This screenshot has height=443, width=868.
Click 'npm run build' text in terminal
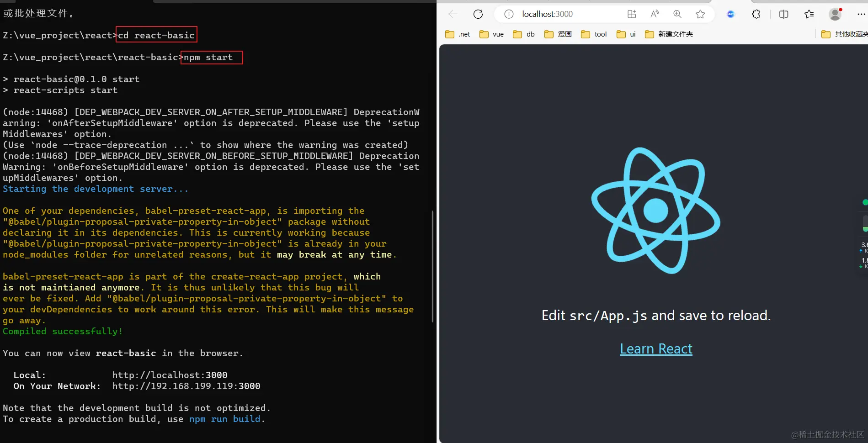224,419
